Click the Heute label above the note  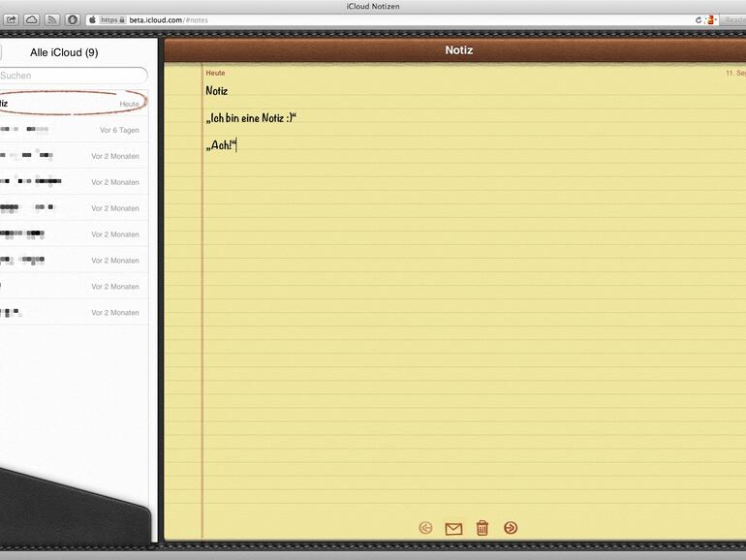click(215, 73)
